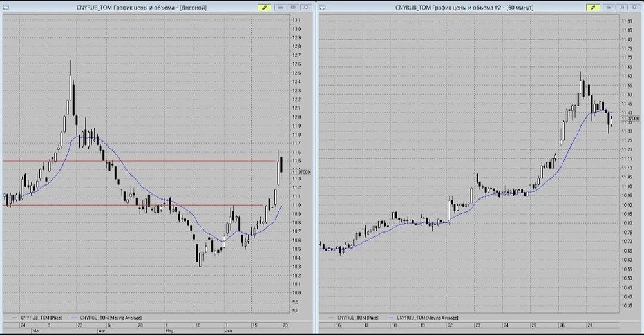Open the 60-minute chart window's system menu icon
644x335 pixels.
click(323, 7)
